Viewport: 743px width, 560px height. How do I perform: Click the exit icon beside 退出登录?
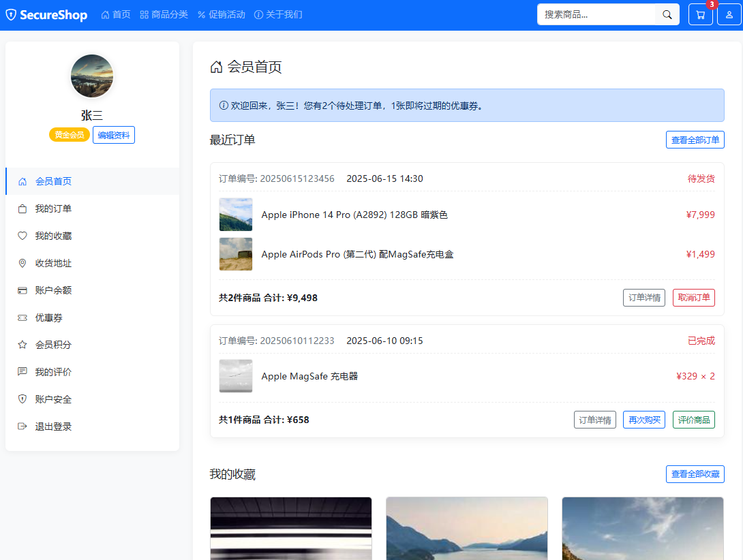pos(22,426)
